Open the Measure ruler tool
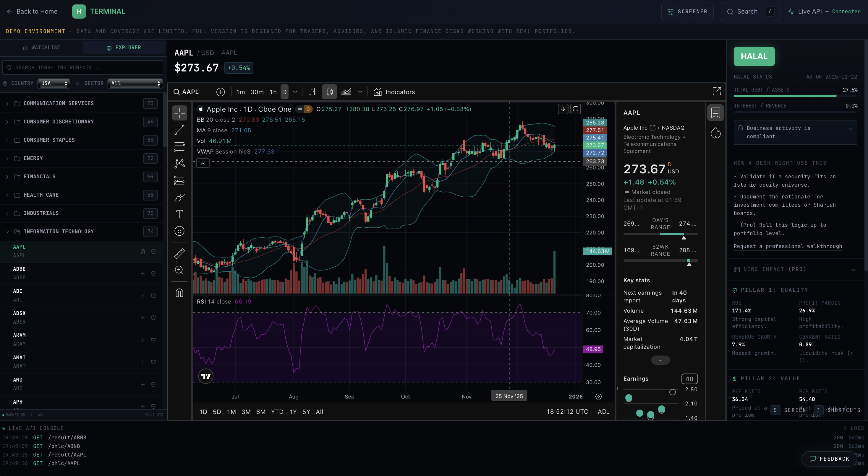Screen dimensions: 868x476 pyautogui.click(x=179, y=253)
